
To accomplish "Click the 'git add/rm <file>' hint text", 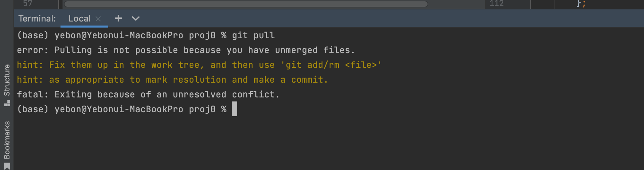I will coord(331,65).
